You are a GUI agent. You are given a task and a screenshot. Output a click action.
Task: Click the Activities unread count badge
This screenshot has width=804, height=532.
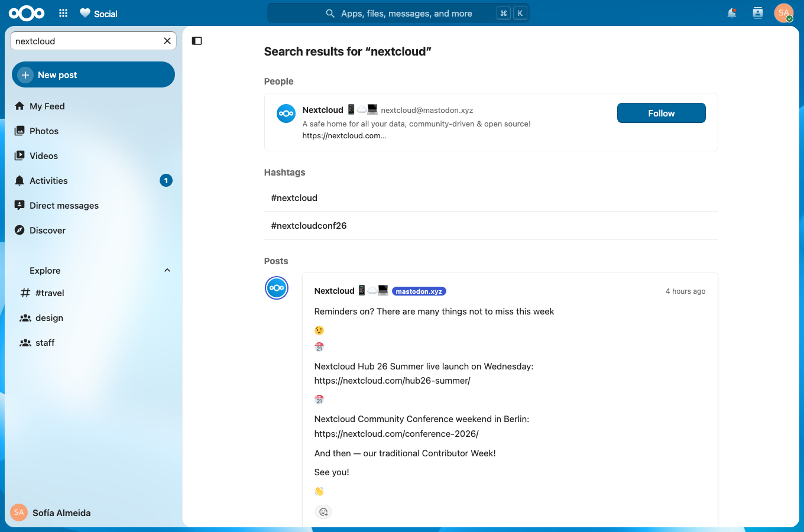(x=166, y=180)
